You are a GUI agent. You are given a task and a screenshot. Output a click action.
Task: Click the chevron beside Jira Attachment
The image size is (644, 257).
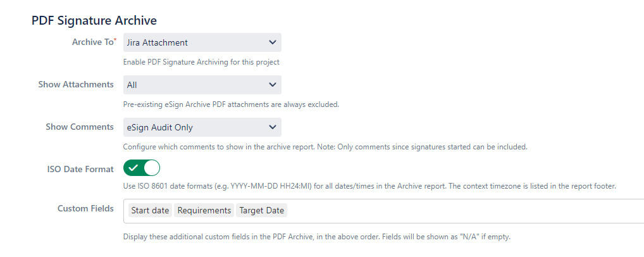tap(273, 42)
